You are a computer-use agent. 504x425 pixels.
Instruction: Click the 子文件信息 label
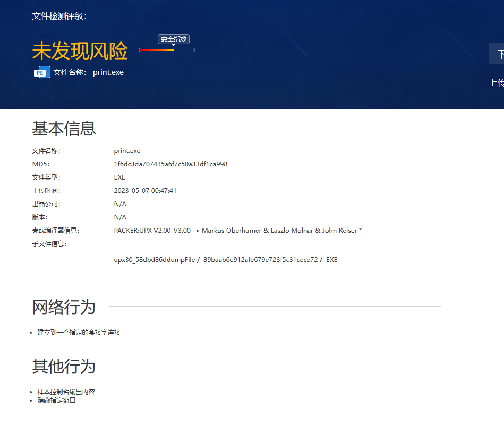[x=49, y=244]
